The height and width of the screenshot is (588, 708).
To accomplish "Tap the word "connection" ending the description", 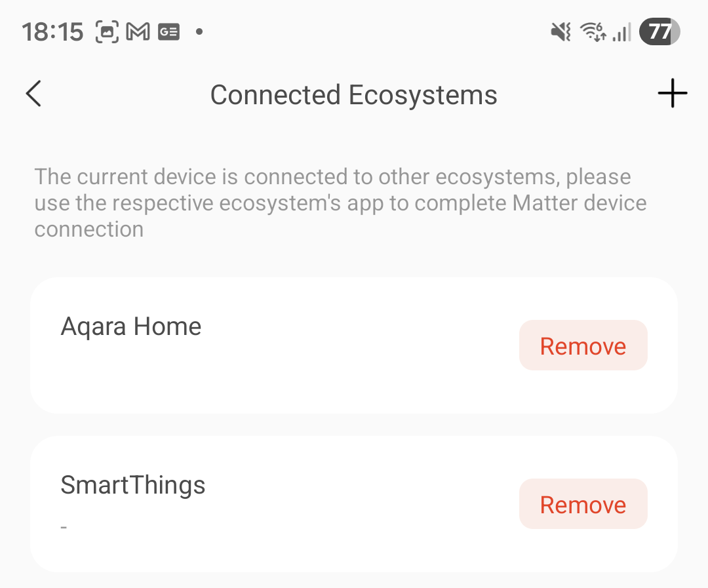I will coord(89,229).
